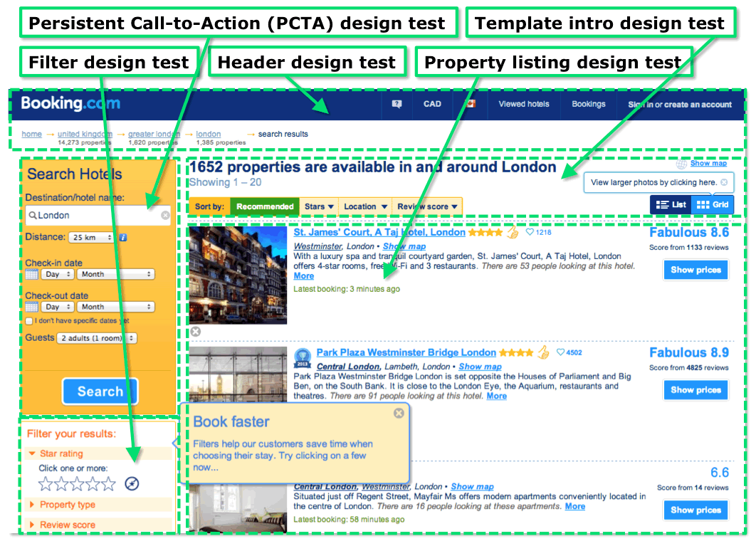Select the first star rating filter
The width and height of the screenshot is (756, 541).
pyautogui.click(x=46, y=483)
